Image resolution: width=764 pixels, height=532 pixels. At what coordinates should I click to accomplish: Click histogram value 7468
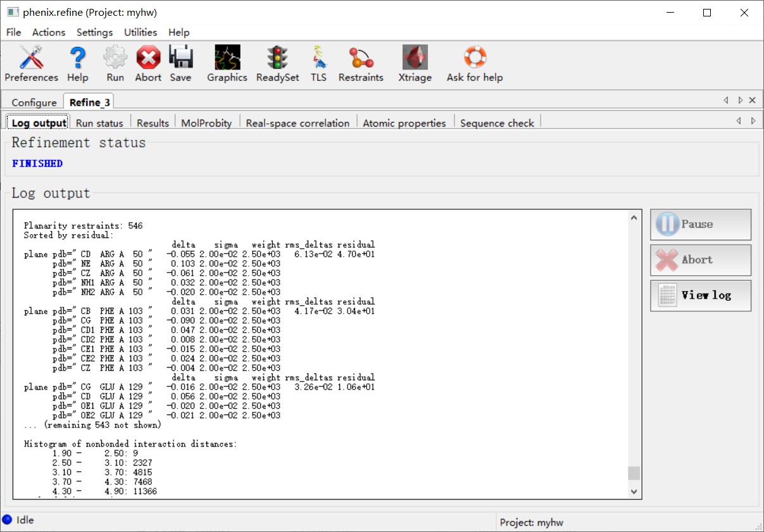point(143,481)
